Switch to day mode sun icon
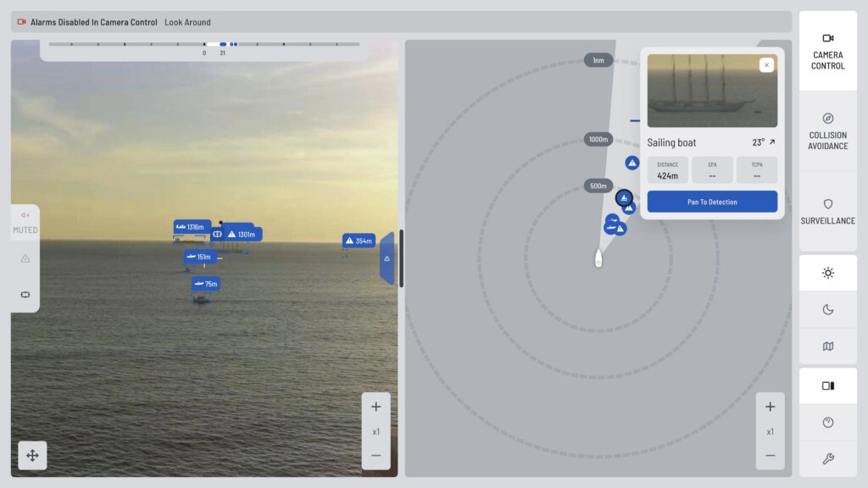The width and height of the screenshot is (868, 488). (x=827, y=273)
